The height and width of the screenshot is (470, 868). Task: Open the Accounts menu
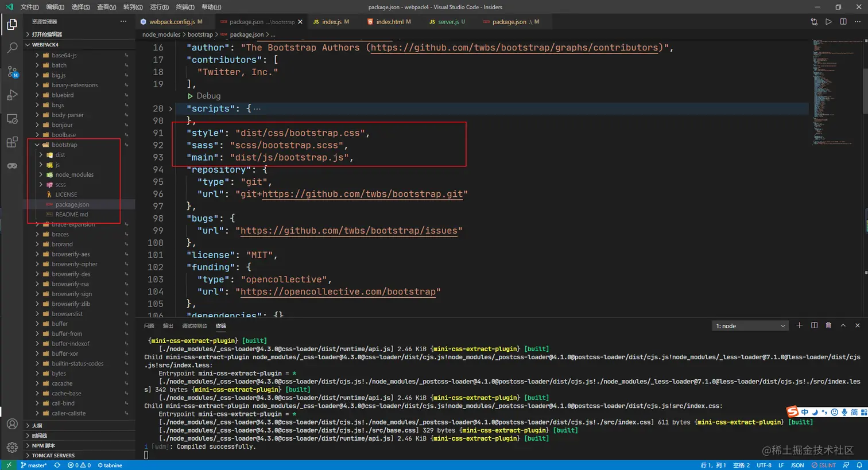tap(12, 424)
